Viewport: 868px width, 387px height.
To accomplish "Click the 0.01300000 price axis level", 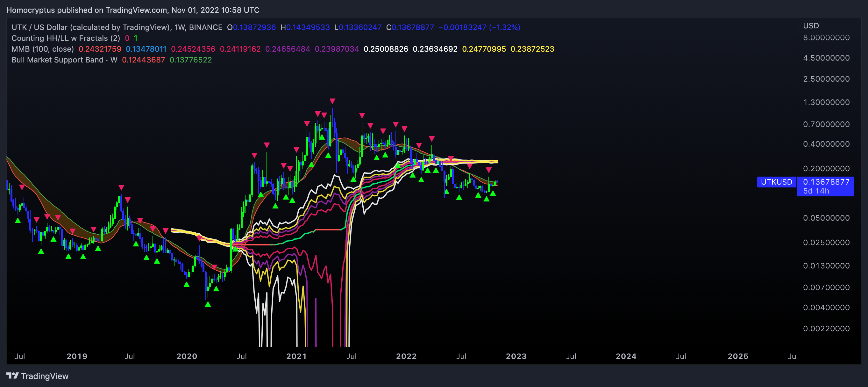I will tap(826, 266).
